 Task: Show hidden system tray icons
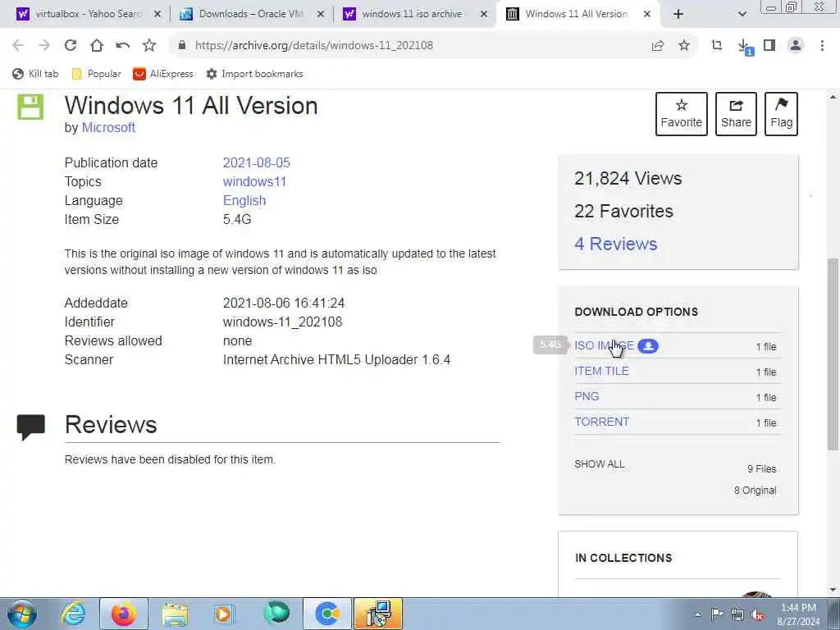[x=697, y=614]
